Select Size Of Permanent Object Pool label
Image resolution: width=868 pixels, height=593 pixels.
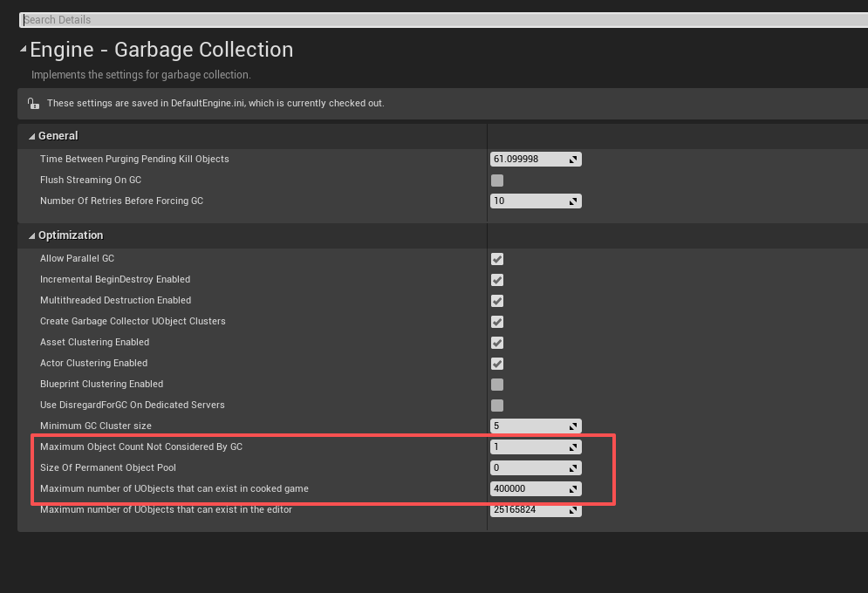108,468
